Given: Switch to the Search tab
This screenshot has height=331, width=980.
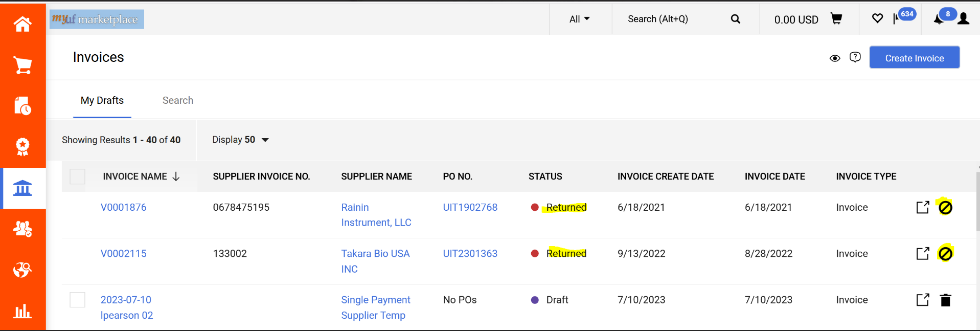Looking at the screenshot, I should (x=177, y=100).
